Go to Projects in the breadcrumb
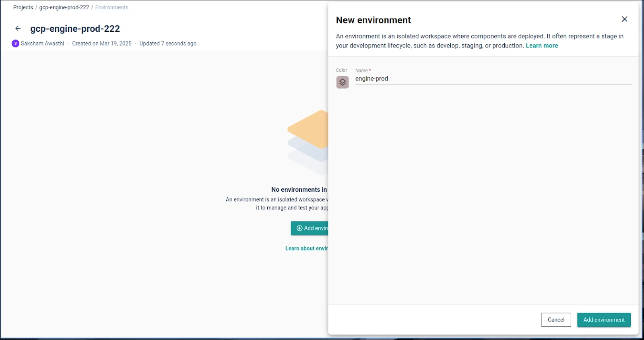This screenshot has width=644, height=340. click(x=23, y=7)
